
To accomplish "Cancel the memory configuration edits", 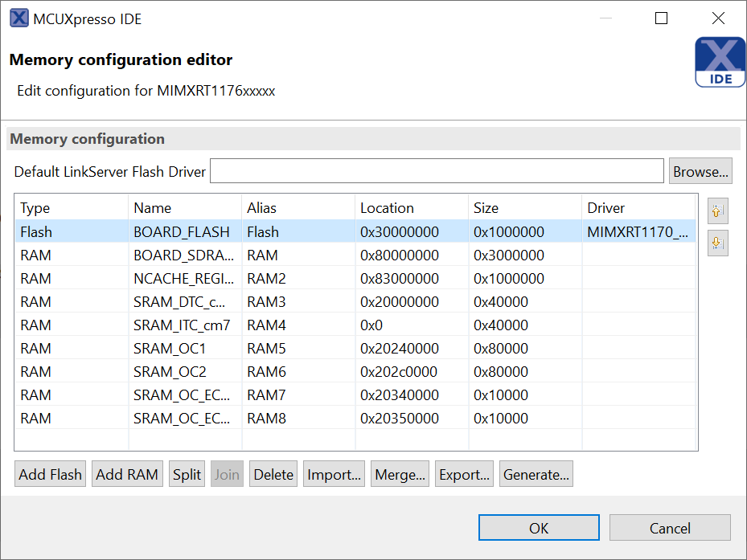I will pos(670,527).
